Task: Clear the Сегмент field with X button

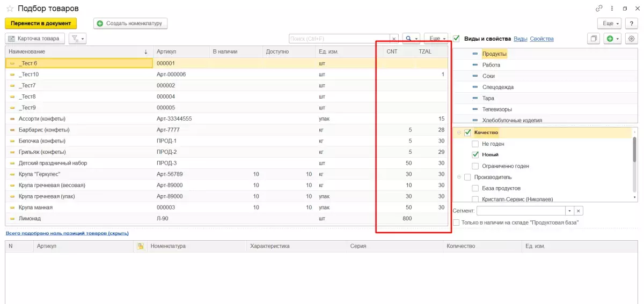Action: pyautogui.click(x=579, y=211)
